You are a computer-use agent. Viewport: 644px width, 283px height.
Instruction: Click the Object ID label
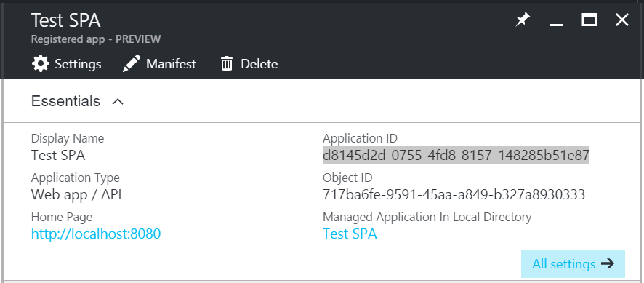click(x=347, y=178)
